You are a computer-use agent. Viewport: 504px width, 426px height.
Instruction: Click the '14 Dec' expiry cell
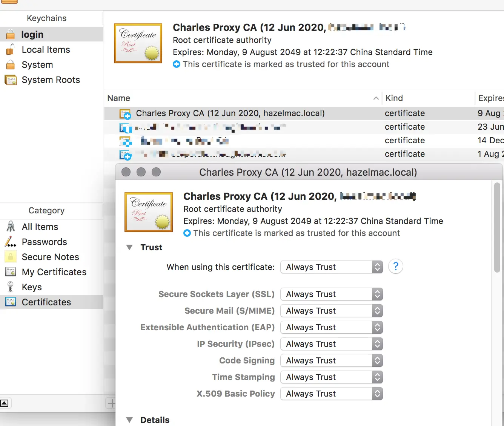[490, 140]
